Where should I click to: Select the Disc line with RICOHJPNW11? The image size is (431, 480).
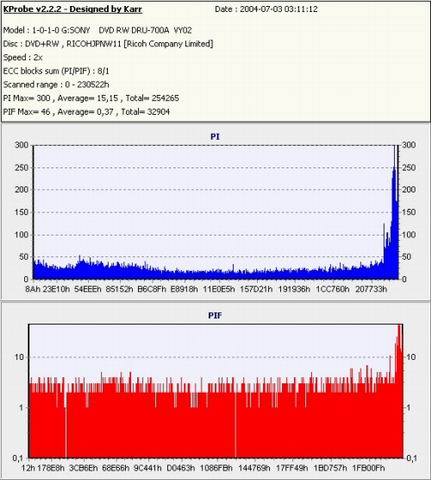tap(108, 44)
